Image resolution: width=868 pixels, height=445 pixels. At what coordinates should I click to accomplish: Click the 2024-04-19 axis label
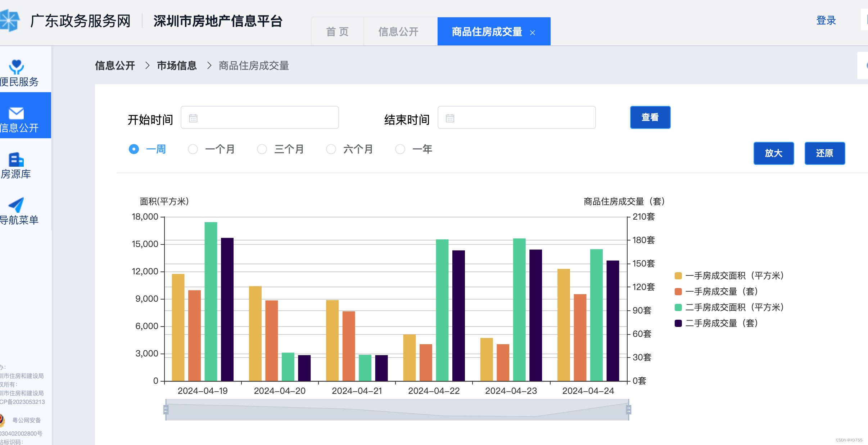(x=203, y=391)
